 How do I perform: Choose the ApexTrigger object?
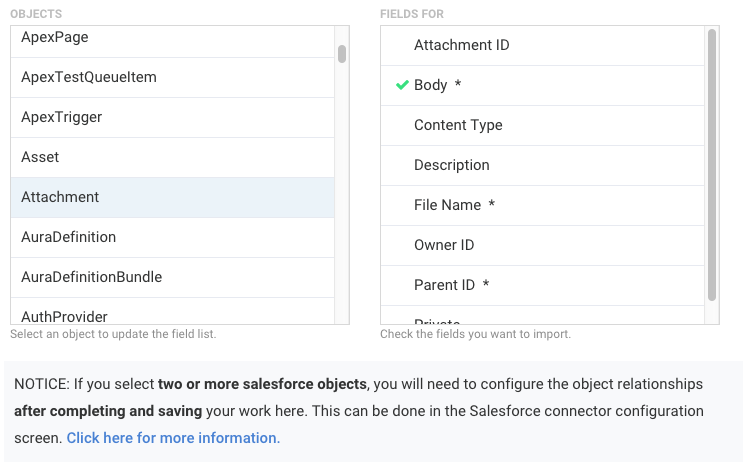pyautogui.click(x=62, y=117)
